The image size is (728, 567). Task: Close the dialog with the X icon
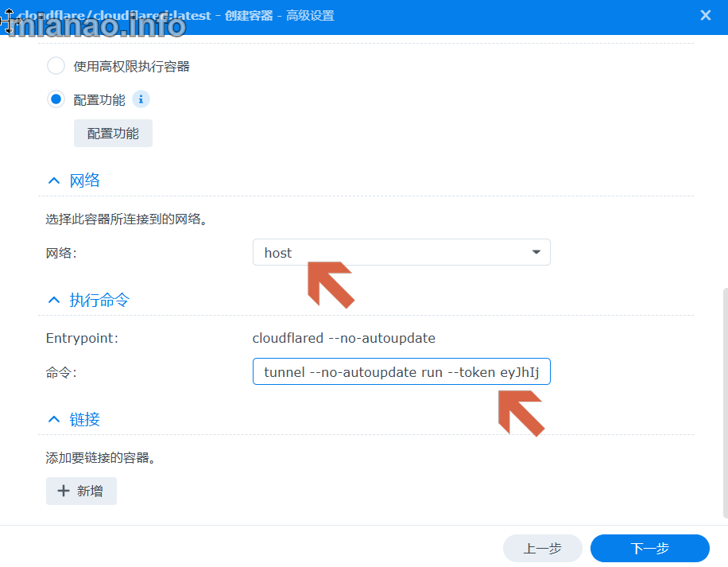pos(705,15)
